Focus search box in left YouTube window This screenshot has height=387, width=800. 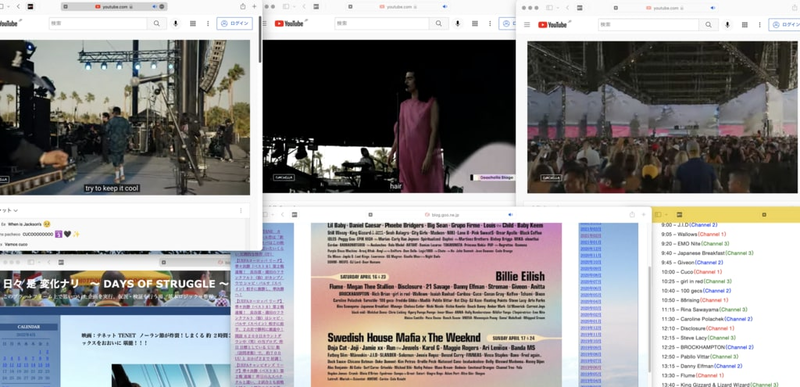[98, 23]
